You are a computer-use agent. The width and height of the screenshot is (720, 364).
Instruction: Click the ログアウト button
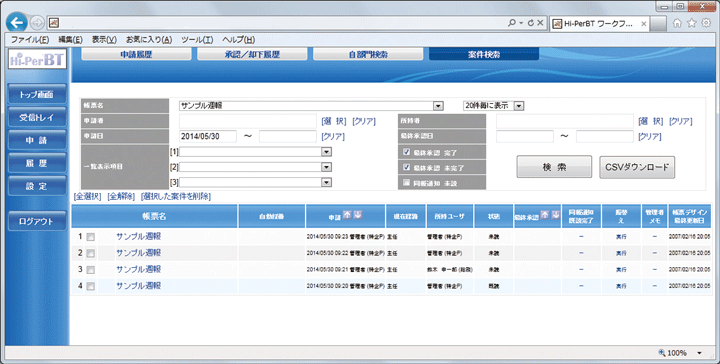tap(37, 221)
